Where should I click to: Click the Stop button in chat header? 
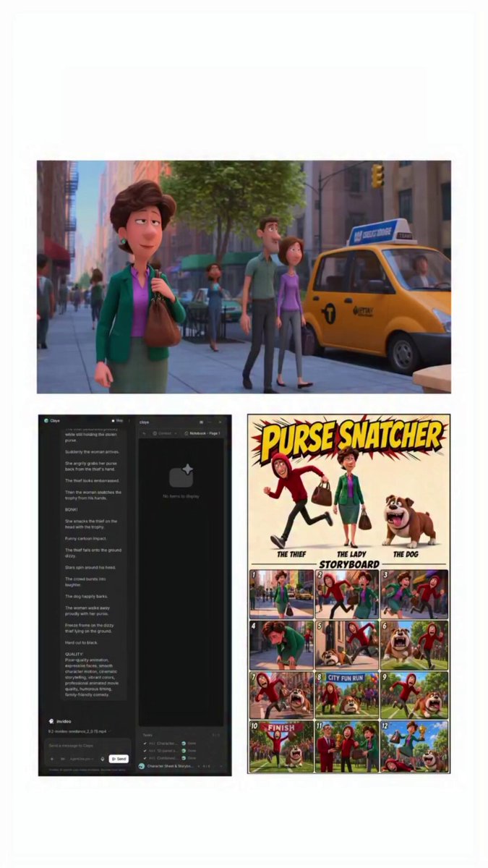pyautogui.click(x=118, y=420)
